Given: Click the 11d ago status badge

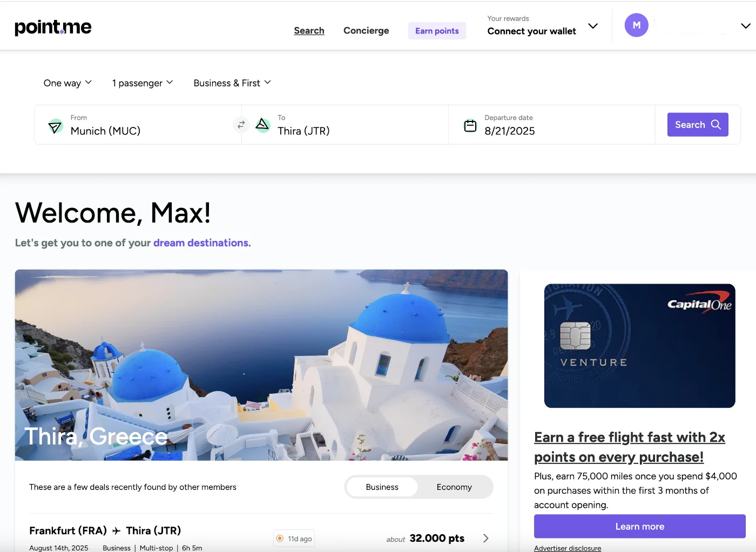Looking at the screenshot, I should click(294, 538).
